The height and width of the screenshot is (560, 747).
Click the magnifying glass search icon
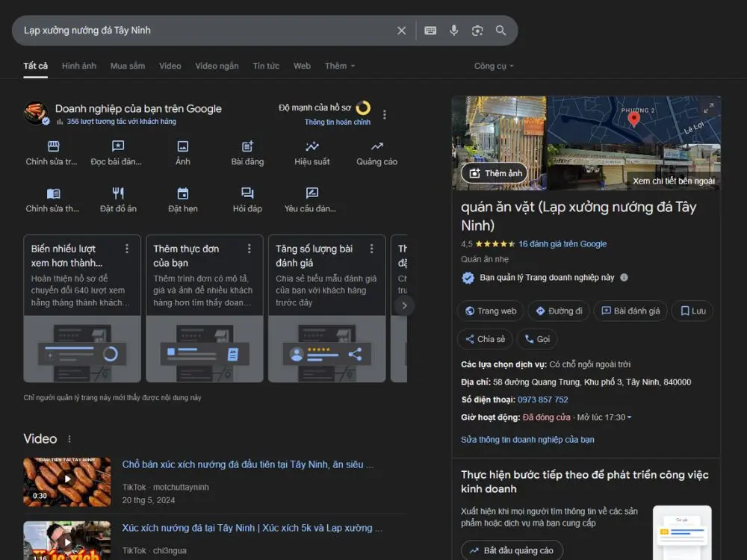tap(500, 31)
